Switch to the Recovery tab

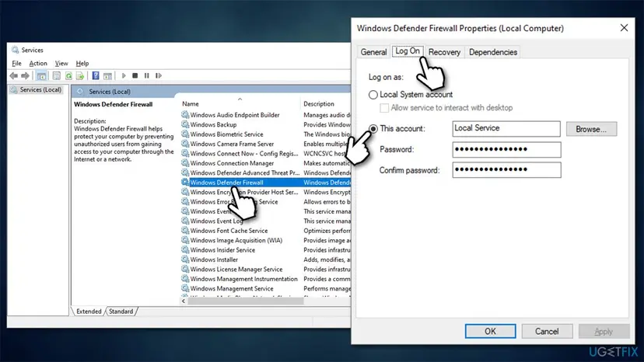tap(444, 52)
